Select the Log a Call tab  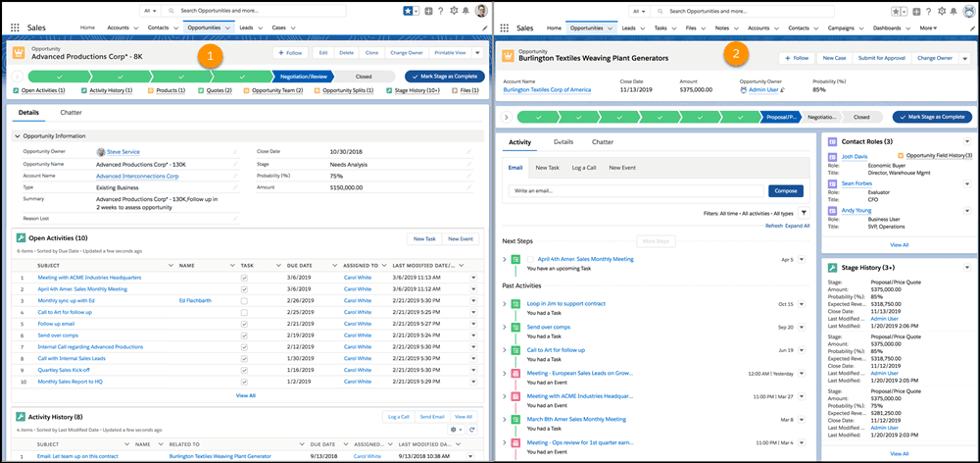pos(583,168)
